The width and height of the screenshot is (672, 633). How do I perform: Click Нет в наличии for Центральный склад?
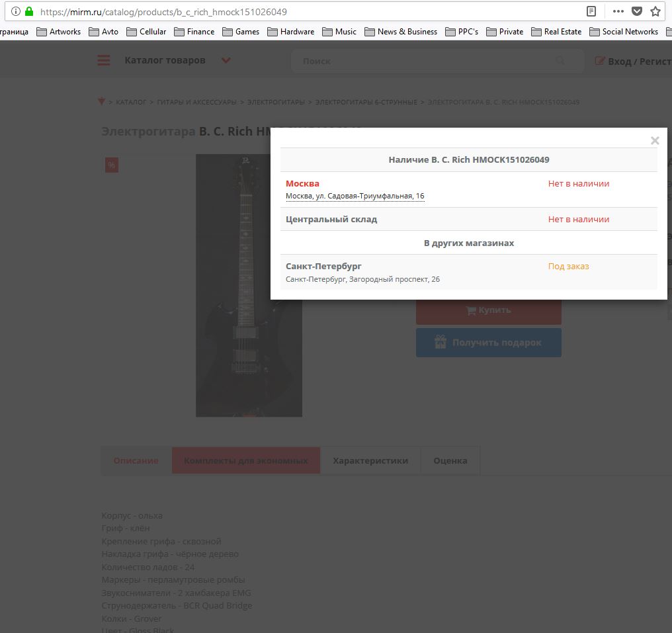tap(579, 219)
